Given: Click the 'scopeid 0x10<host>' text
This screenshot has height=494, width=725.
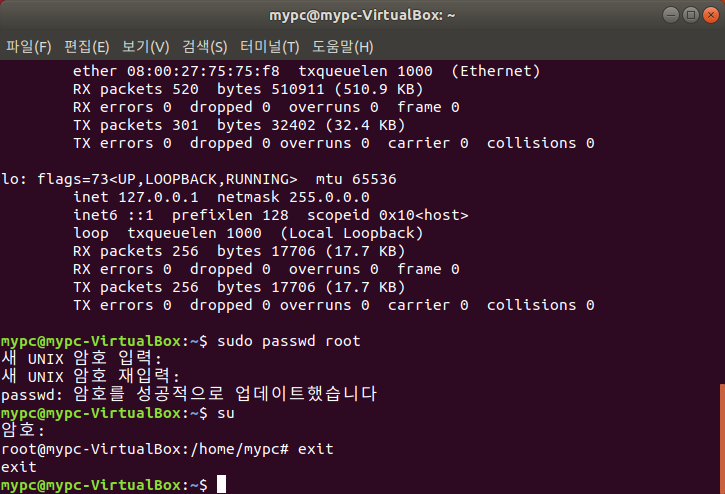Looking at the screenshot, I should (x=387, y=216).
